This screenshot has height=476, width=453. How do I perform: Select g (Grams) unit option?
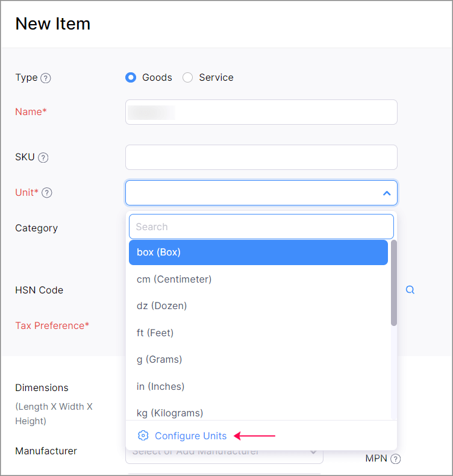[x=258, y=360]
